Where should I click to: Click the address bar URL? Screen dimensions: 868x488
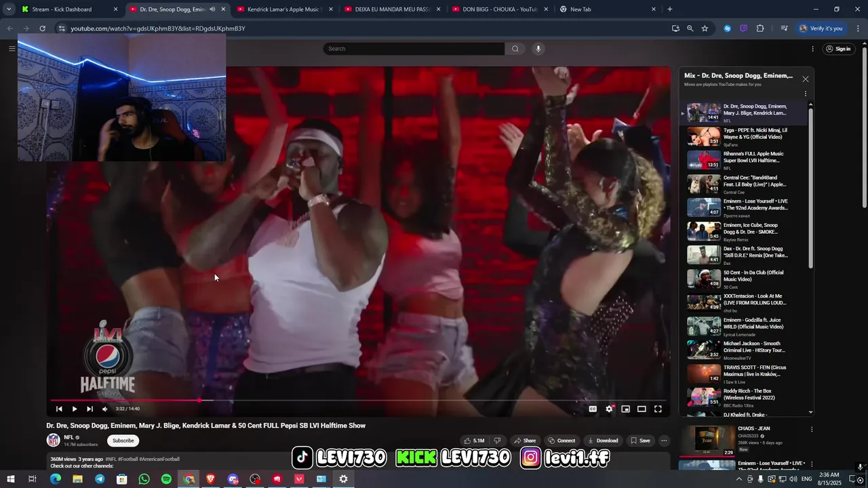[158, 28]
